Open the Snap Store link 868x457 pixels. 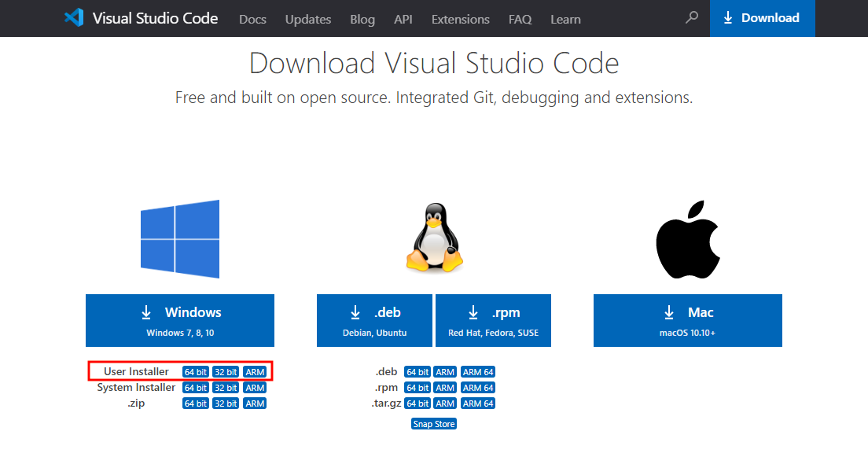point(433,424)
